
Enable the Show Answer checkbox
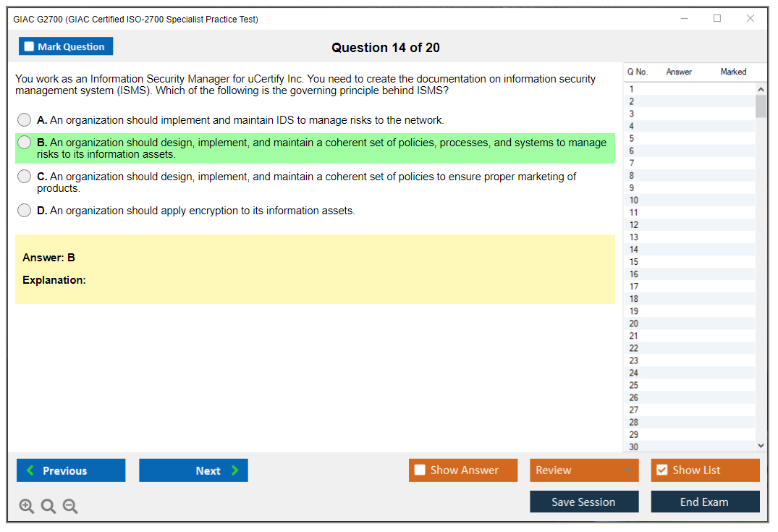tap(419, 470)
